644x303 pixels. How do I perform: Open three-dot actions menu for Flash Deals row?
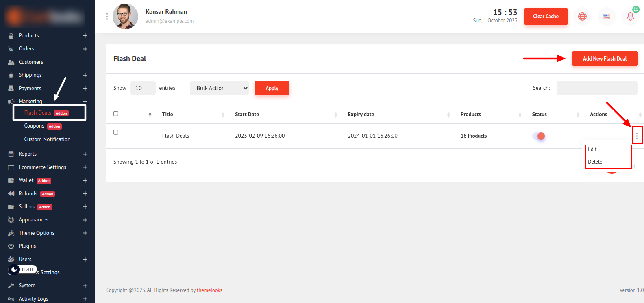tap(637, 136)
